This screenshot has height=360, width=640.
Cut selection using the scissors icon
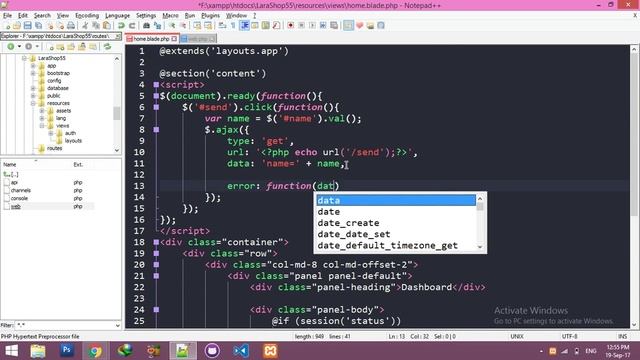[x=85, y=26]
